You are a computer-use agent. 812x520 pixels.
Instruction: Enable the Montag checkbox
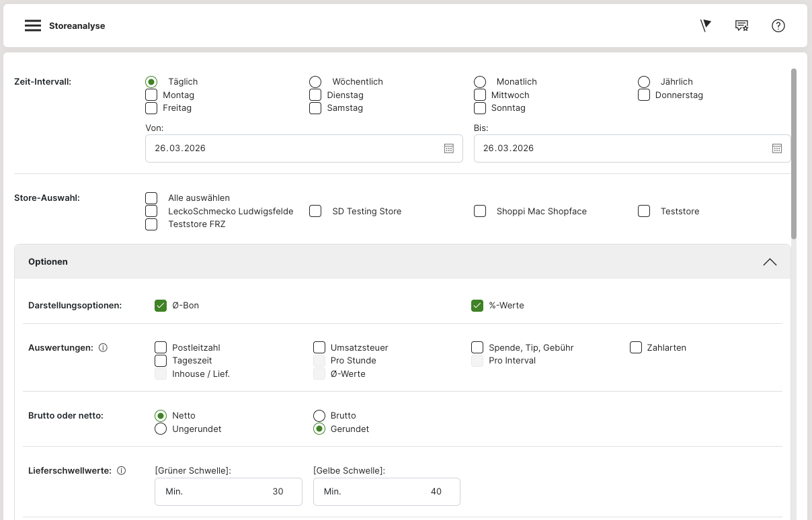pos(151,95)
